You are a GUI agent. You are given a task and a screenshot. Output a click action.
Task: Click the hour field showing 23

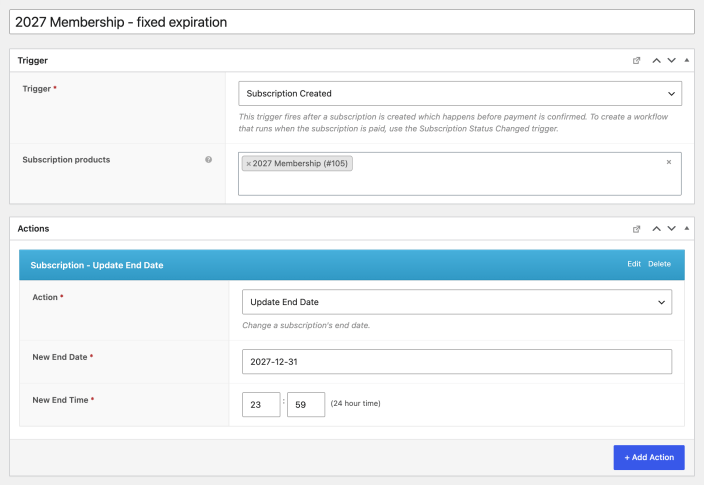(x=261, y=405)
